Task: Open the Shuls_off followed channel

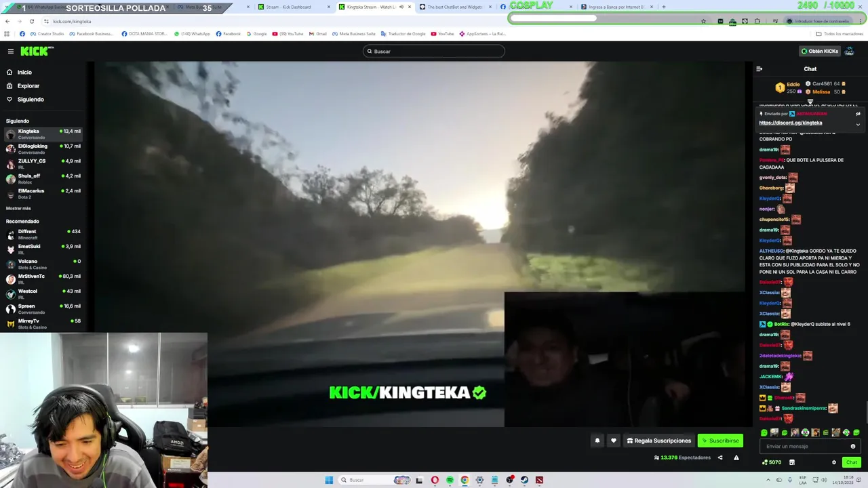Action: click(43, 178)
